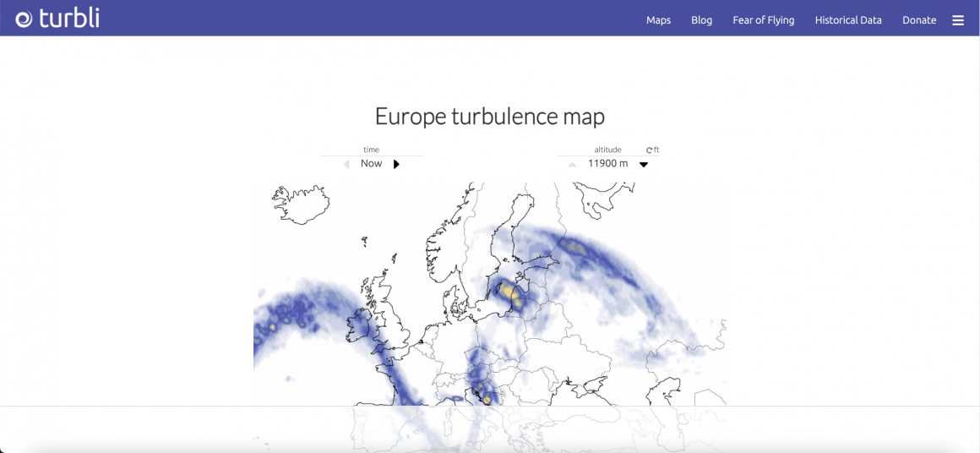Click the Donate link

click(918, 20)
